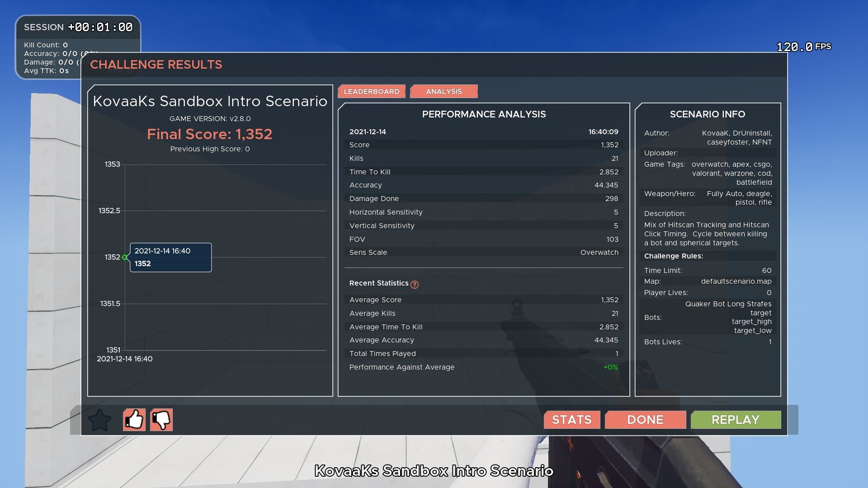Select the Horizontal Sensitivity row
The image size is (868, 488).
(x=484, y=212)
